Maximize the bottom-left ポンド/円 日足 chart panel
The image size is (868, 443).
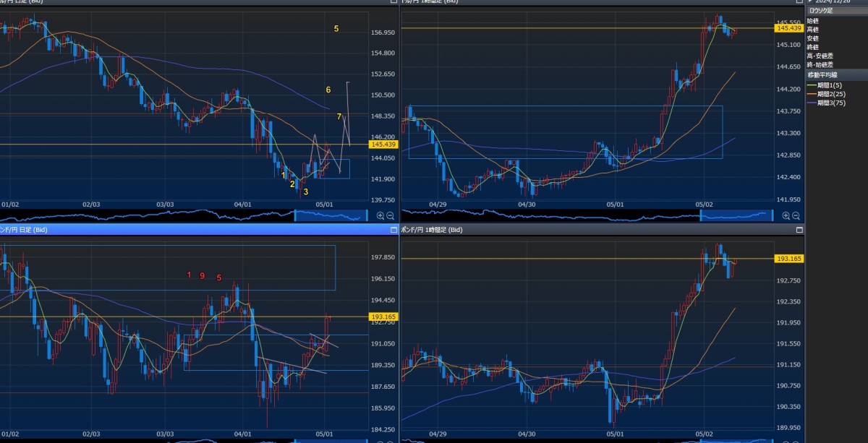393,230
